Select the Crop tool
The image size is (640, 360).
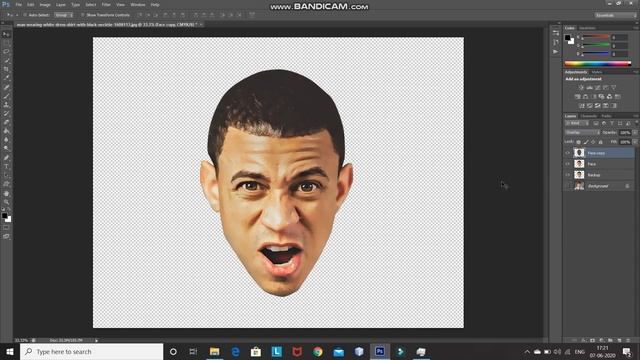6,69
